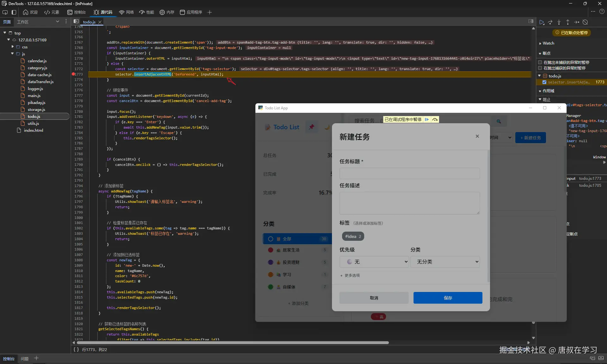The height and width of the screenshot is (364, 607).
Task: Click the Step over next function icon
Action: pos(550,22)
